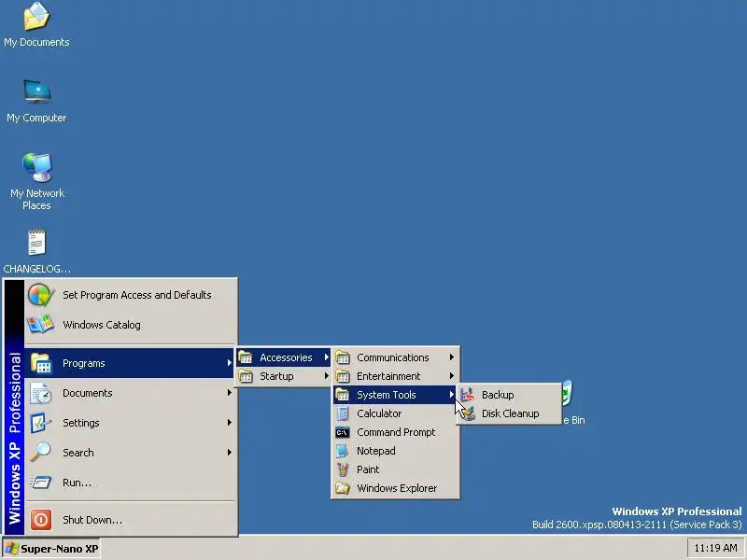Click the Command Prompt icon
This screenshot has width=747, height=560.
point(343,432)
